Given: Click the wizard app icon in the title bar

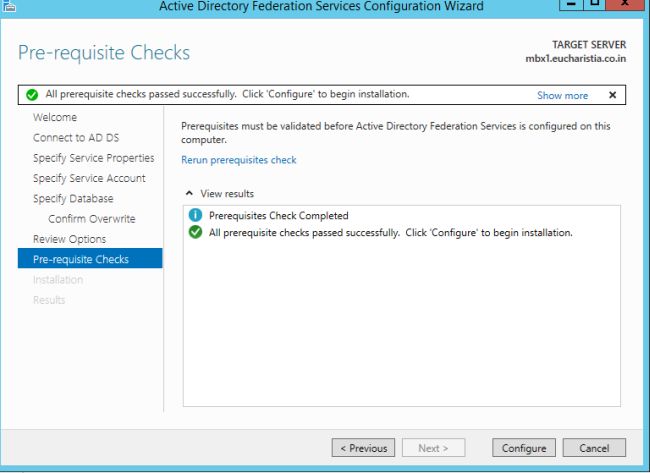Looking at the screenshot, I should click(9, 5).
